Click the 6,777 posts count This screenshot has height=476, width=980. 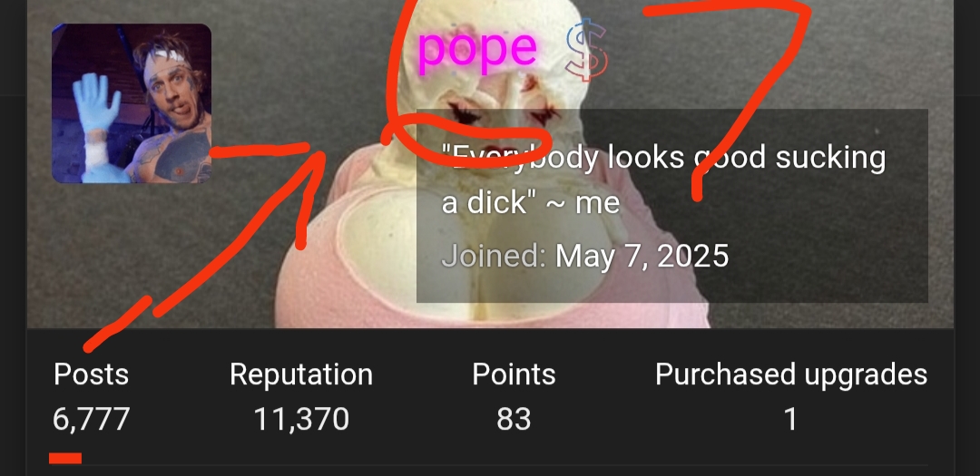coord(92,419)
